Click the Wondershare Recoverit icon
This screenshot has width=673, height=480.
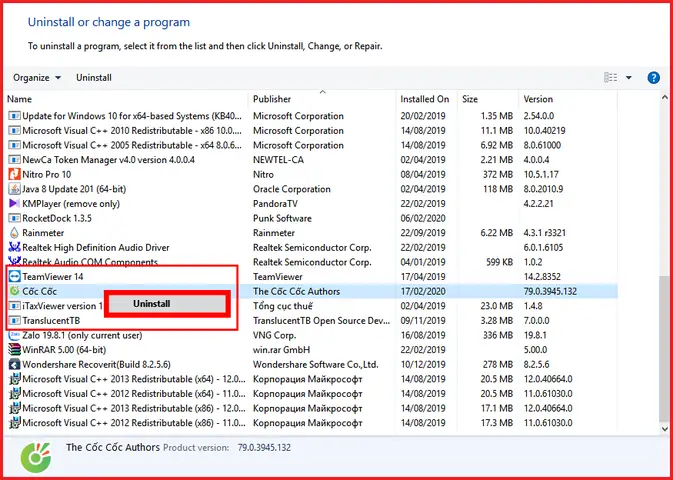click(15, 365)
